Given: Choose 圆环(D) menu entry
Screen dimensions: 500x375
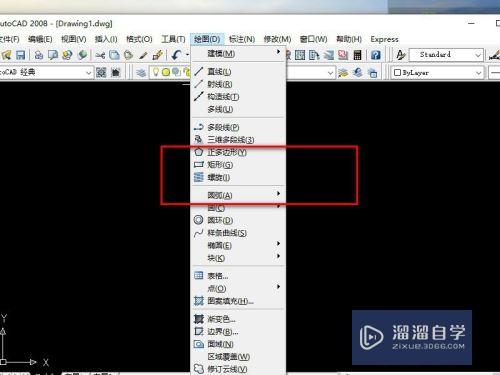Looking at the screenshot, I should [238, 220].
